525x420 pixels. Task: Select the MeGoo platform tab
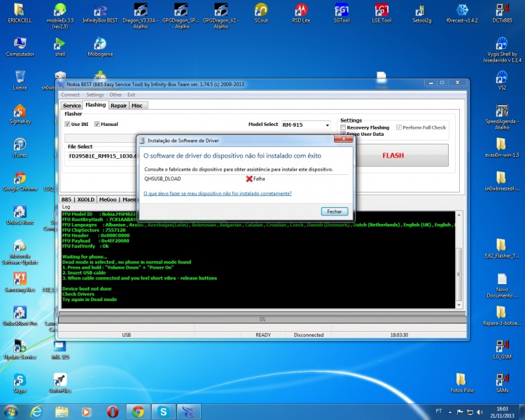pyautogui.click(x=108, y=199)
